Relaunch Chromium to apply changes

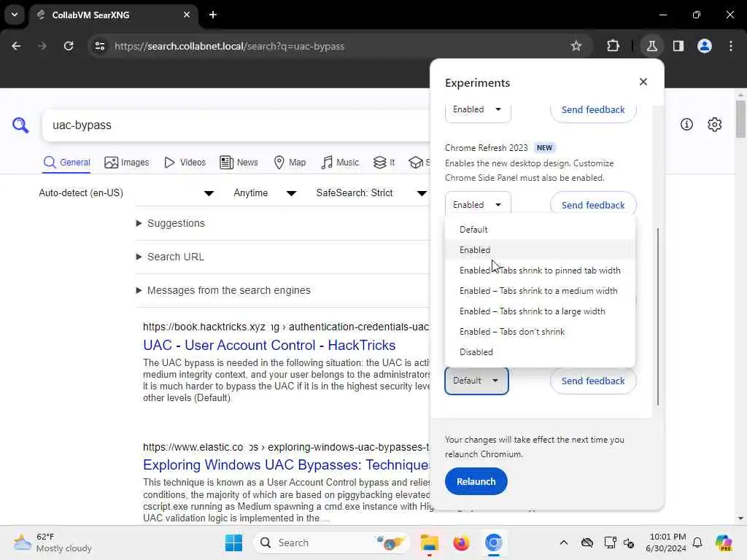click(x=476, y=481)
